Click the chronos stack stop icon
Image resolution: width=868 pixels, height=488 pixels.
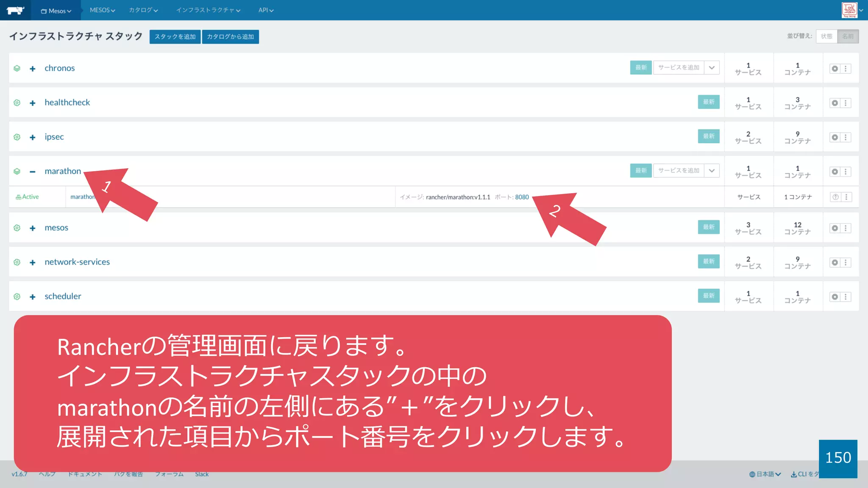click(x=835, y=69)
